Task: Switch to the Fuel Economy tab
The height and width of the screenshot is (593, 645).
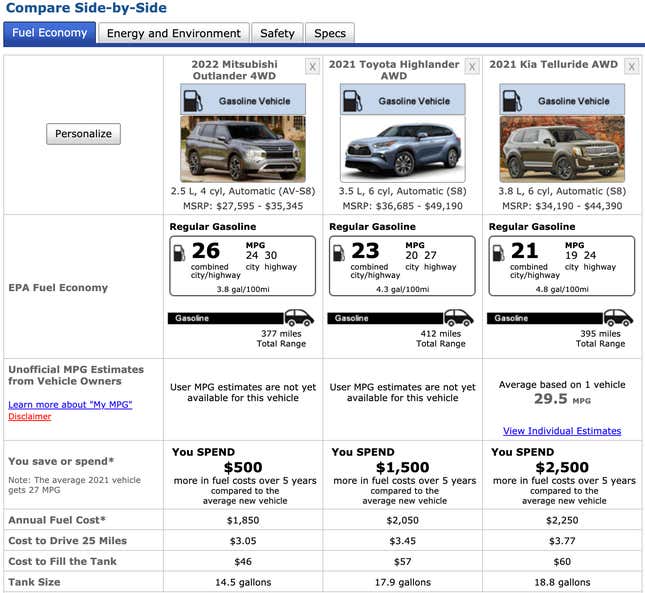Action: coord(49,33)
